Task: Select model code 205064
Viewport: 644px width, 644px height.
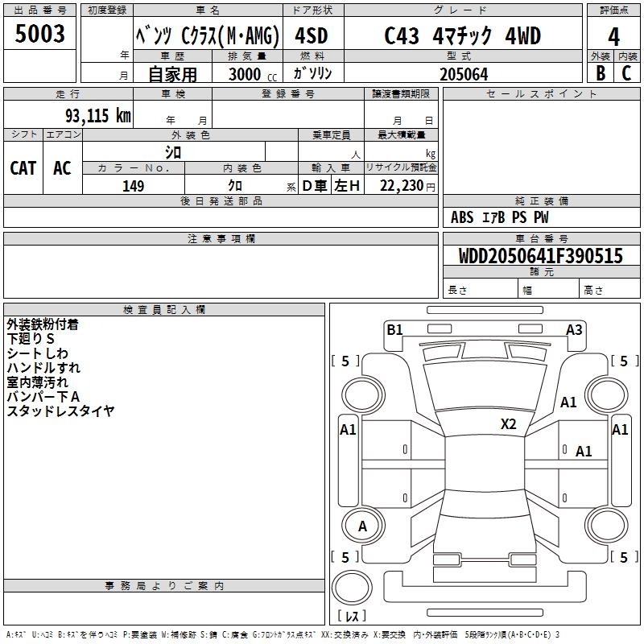Action: 464,74
